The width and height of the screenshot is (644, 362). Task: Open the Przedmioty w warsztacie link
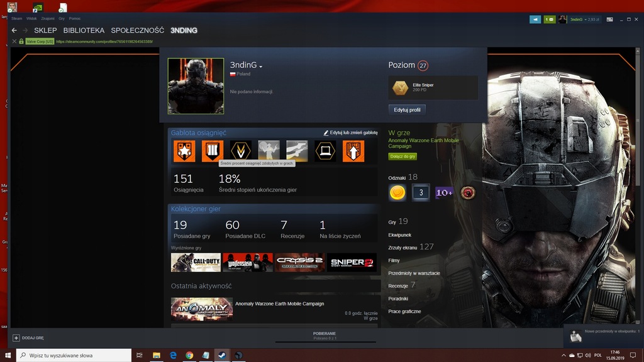414,273
